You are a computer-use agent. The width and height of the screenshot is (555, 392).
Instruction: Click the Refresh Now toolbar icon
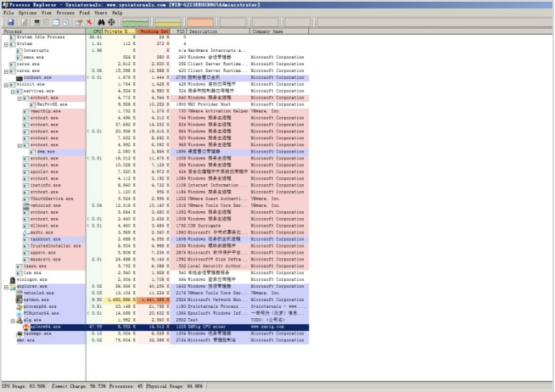point(24,22)
